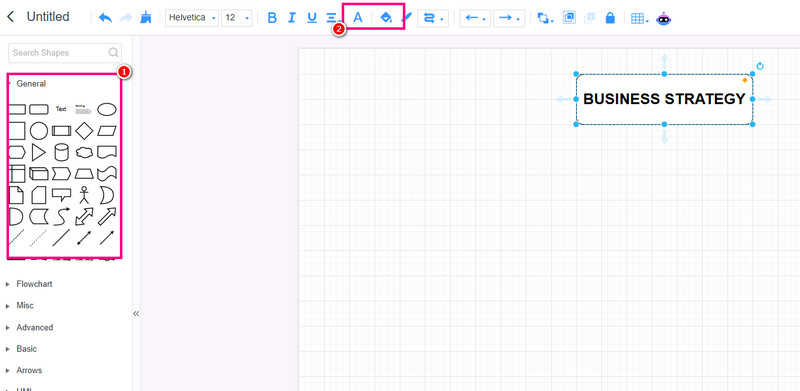Click the right connection arrow of BUSINESS STRATEGY

[x=765, y=99]
